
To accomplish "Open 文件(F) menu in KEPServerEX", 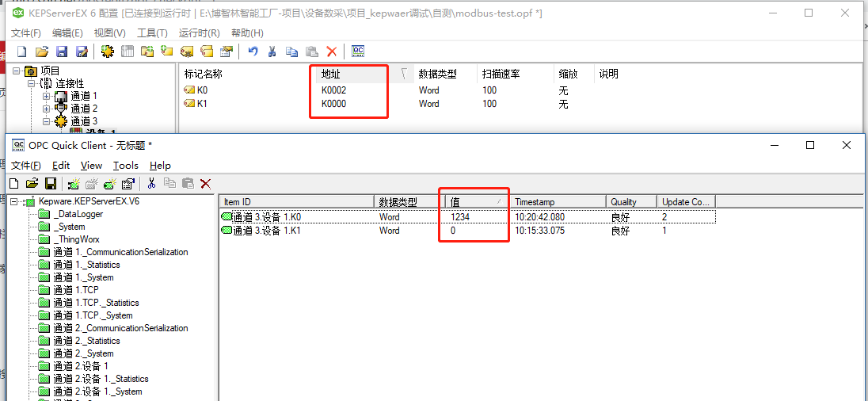I will pos(26,32).
